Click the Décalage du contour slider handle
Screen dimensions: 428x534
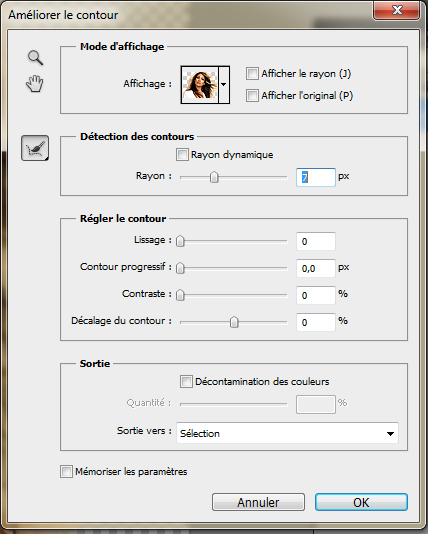click(234, 322)
